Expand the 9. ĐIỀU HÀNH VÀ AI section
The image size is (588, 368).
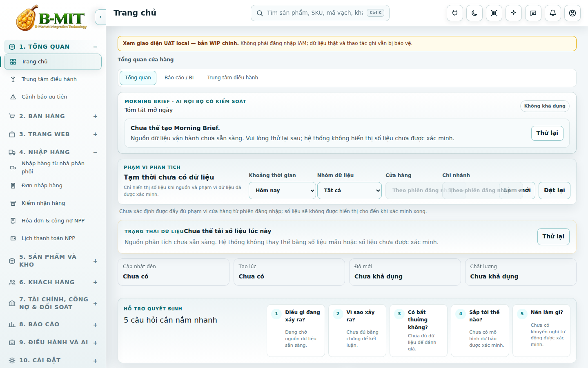click(x=53, y=343)
